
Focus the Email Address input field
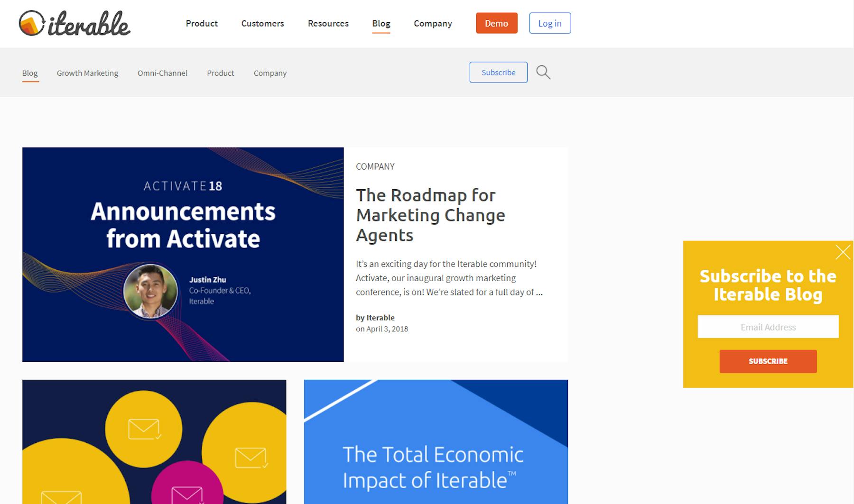(x=768, y=327)
